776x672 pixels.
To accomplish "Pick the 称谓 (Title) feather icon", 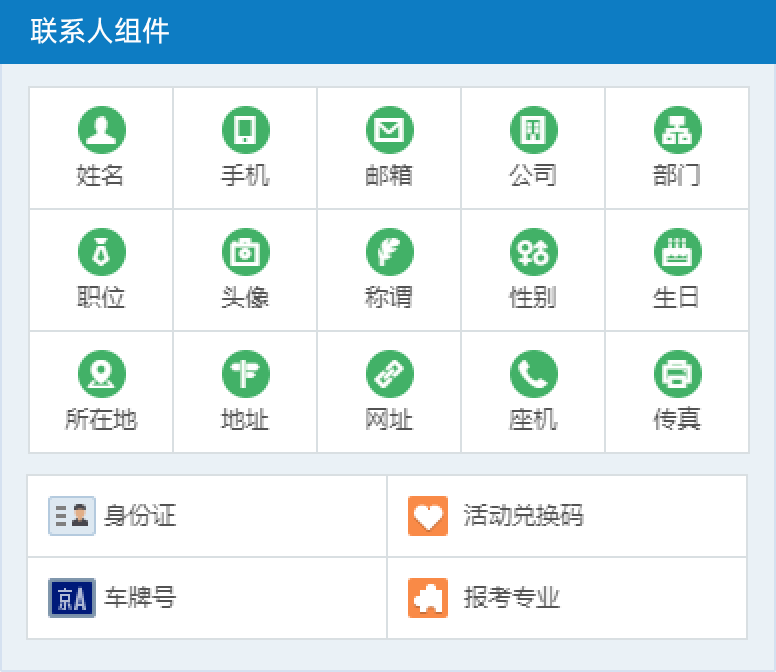I will pos(389,252).
